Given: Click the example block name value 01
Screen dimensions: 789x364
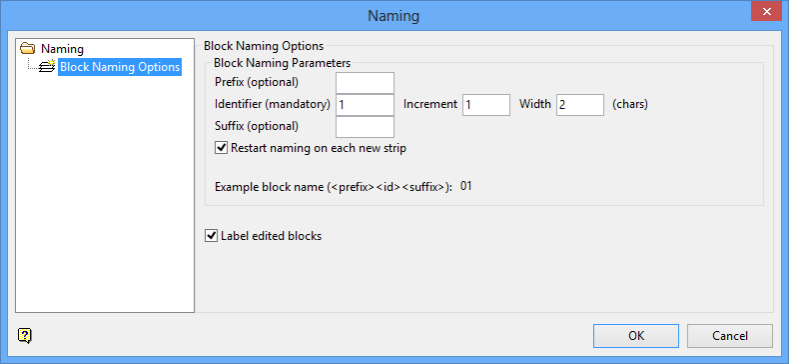Looking at the screenshot, I should (466, 186).
